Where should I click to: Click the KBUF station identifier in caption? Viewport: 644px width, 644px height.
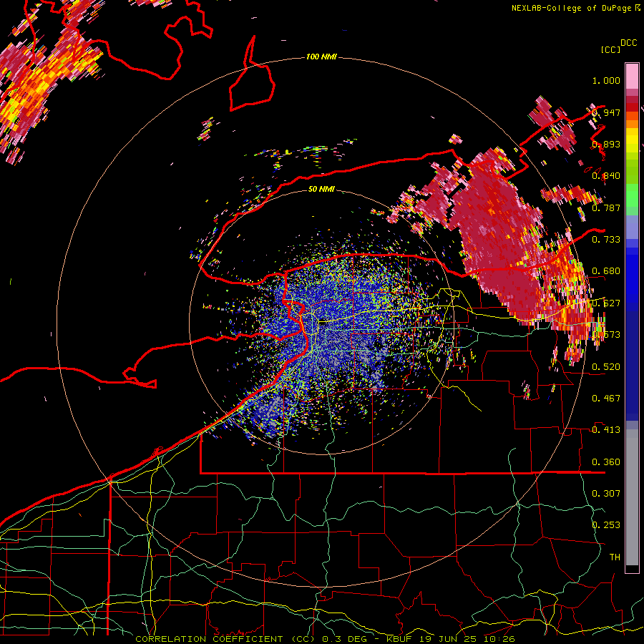point(401,639)
